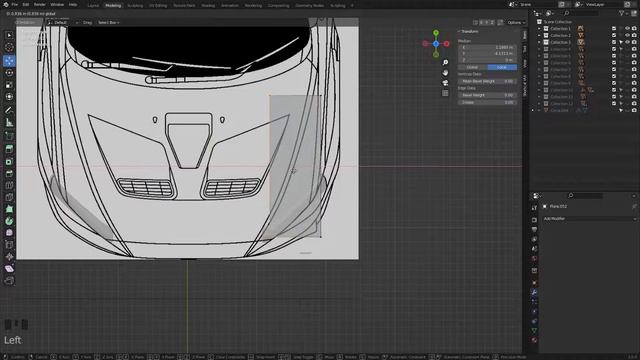This screenshot has height=360, width=640.
Task: Click the viewport zoom magnifier icon
Action: (x=445, y=62)
